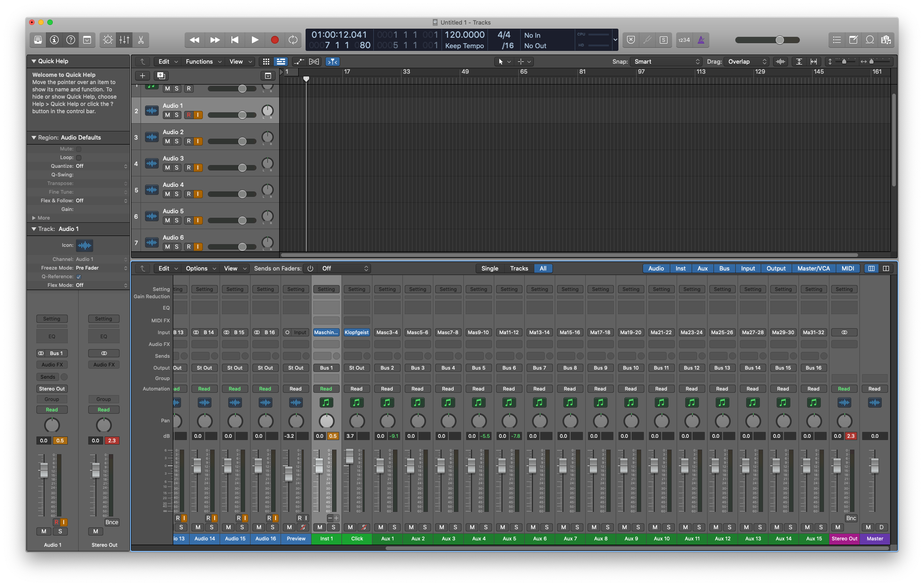Screen dimensions: 924x586
Task: Click Maschin... instrument slot on Inst 1
Action: [326, 332]
